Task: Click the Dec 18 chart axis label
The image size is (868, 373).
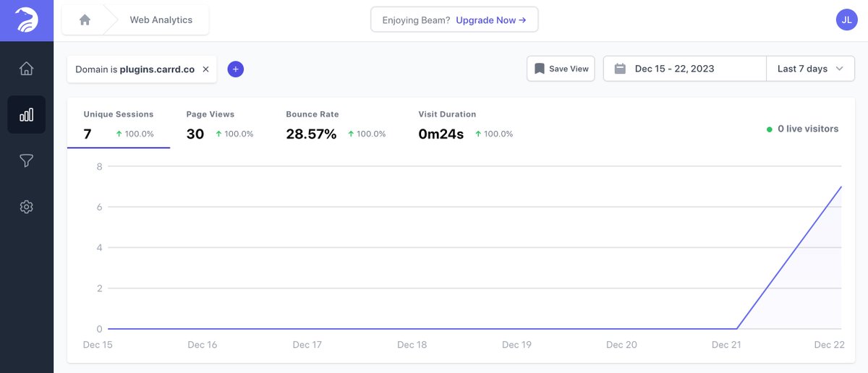Action: pos(412,345)
